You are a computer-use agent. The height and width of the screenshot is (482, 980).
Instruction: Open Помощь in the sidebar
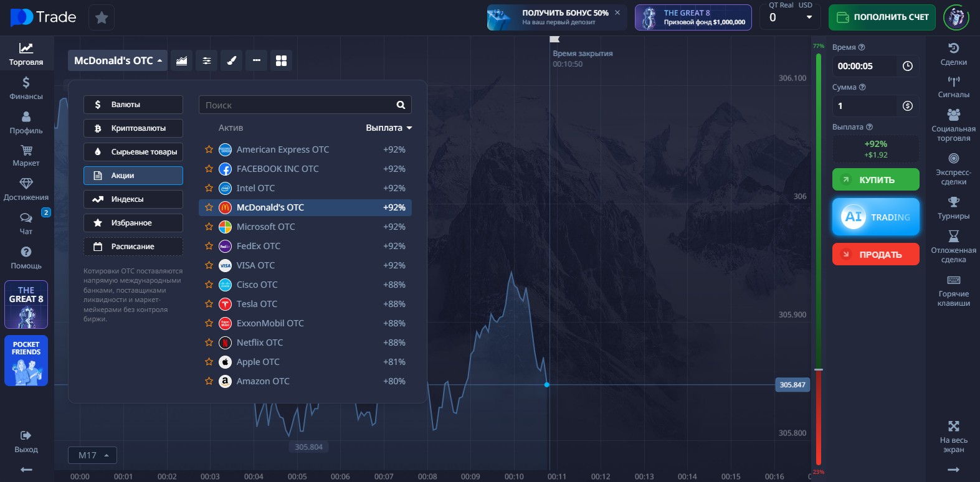[x=26, y=258]
